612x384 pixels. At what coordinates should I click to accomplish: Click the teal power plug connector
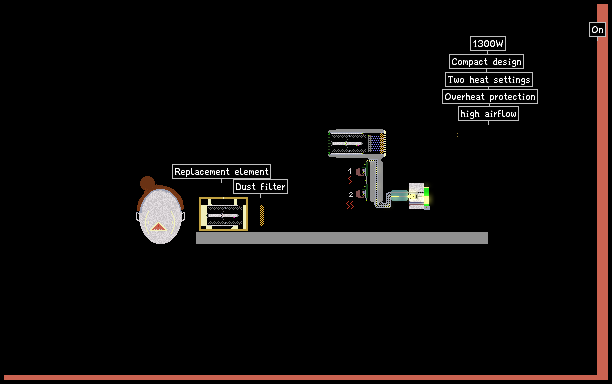coord(398,196)
